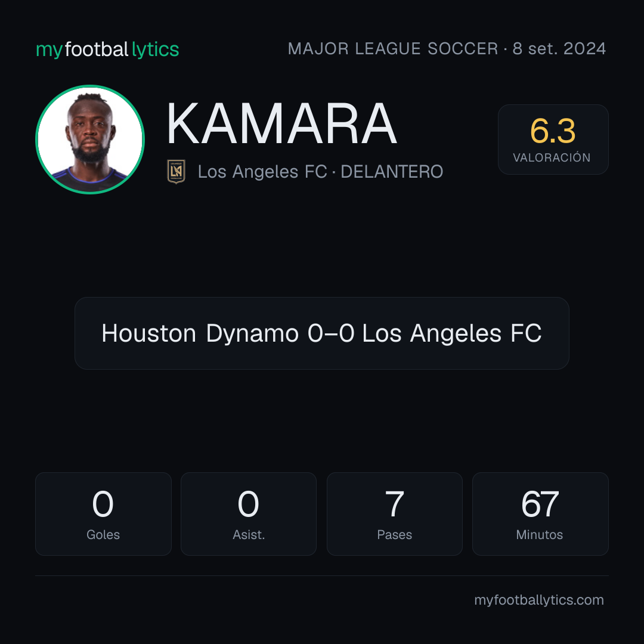
Task: Open the myfootballytics.com footer link
Action: tap(539, 600)
